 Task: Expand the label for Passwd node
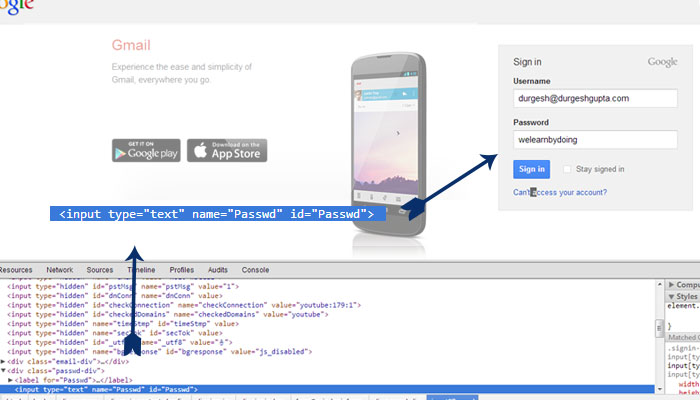click(11, 380)
